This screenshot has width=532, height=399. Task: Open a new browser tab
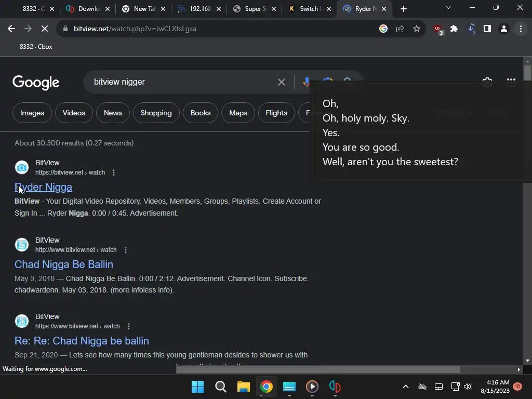(403, 9)
